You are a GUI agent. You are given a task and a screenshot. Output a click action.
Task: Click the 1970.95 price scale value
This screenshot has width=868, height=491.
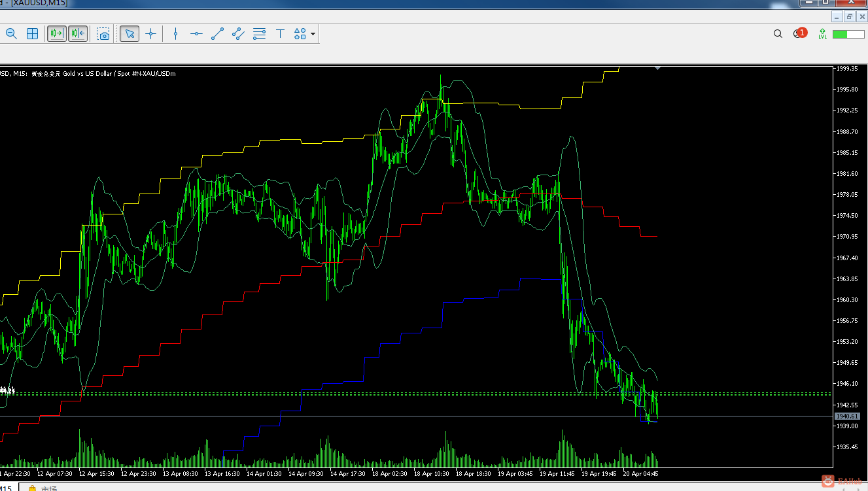point(847,236)
